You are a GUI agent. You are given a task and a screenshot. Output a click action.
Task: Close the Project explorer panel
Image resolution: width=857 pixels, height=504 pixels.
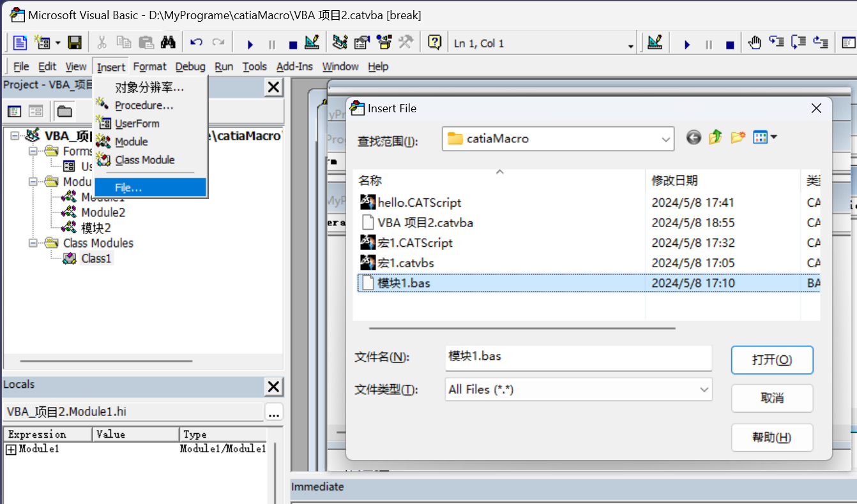click(273, 87)
